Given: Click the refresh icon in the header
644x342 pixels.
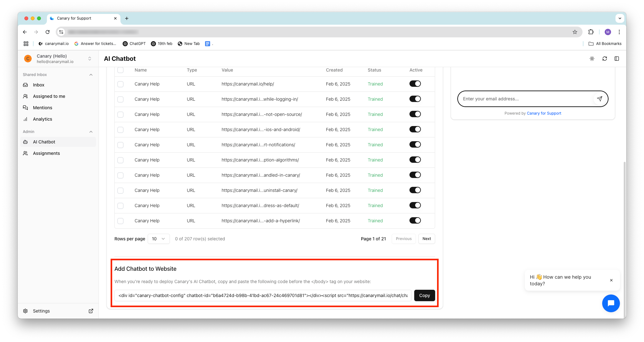Looking at the screenshot, I should 604,59.
